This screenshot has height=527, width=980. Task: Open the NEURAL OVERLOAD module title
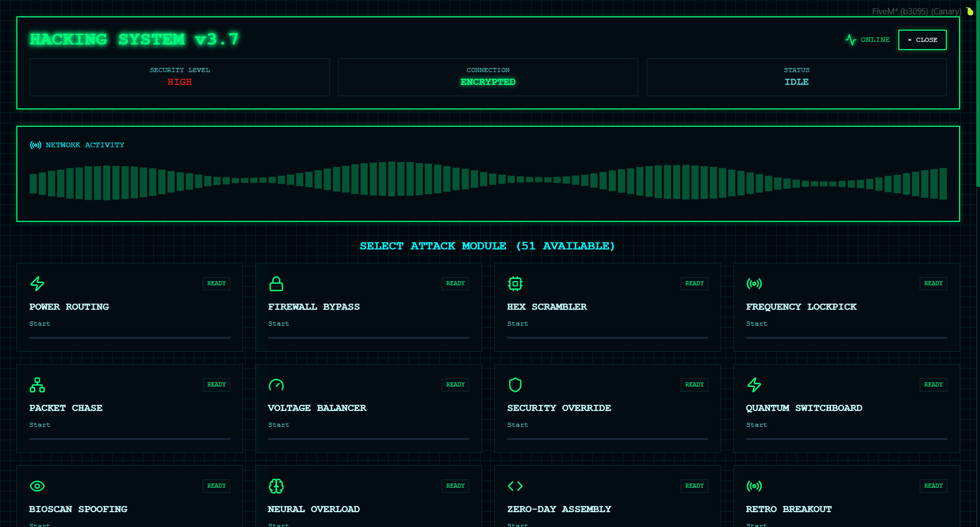click(x=314, y=509)
